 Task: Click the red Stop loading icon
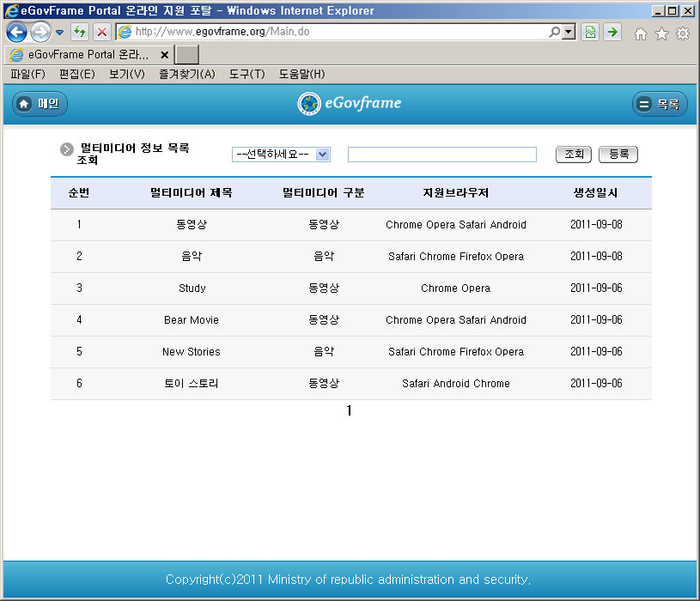[101, 33]
